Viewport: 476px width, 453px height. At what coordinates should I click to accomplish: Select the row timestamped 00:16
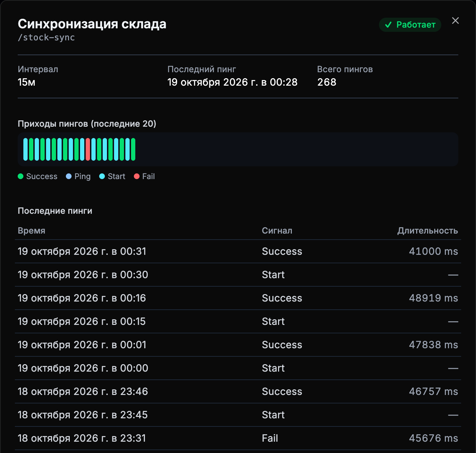pos(238,298)
